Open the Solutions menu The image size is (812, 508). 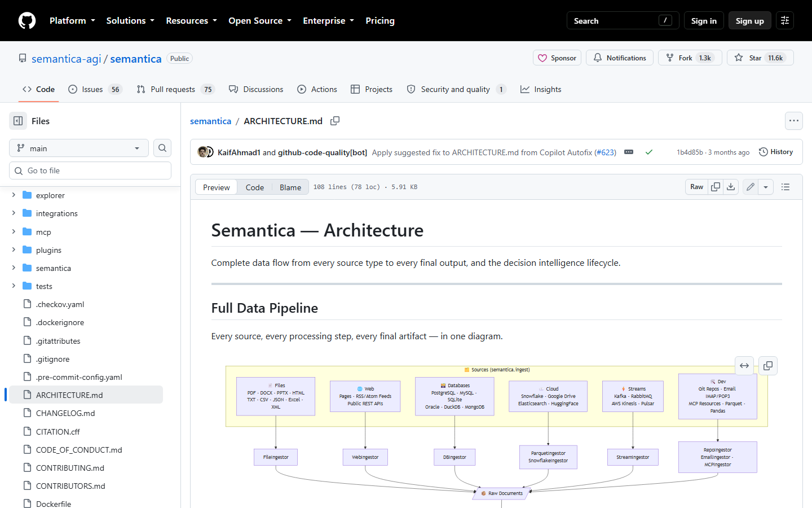pos(130,20)
